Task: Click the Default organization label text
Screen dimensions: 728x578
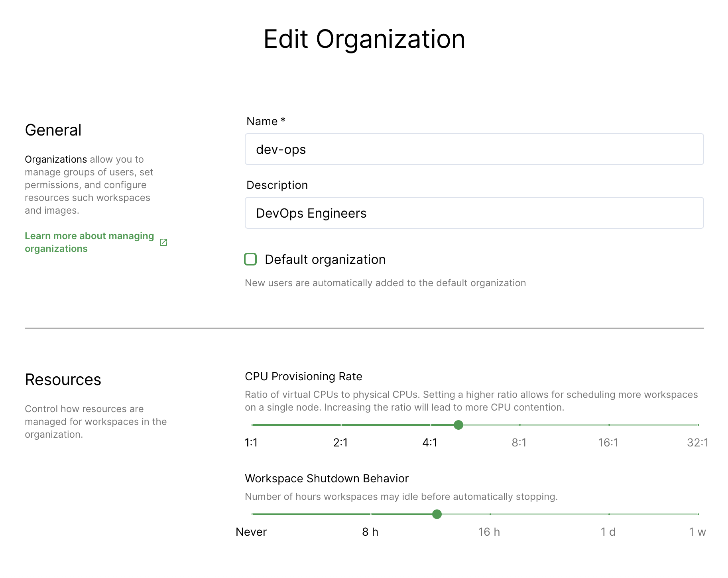Action: pyautogui.click(x=325, y=260)
